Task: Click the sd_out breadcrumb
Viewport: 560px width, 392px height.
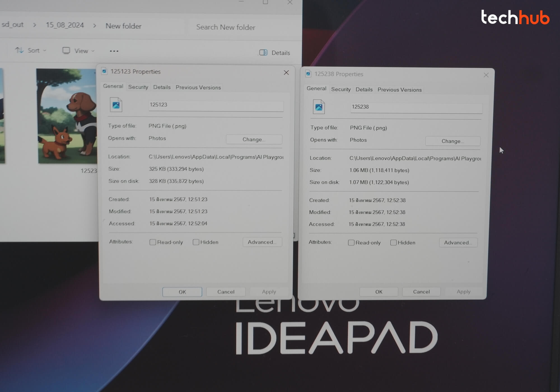Action: [x=12, y=25]
